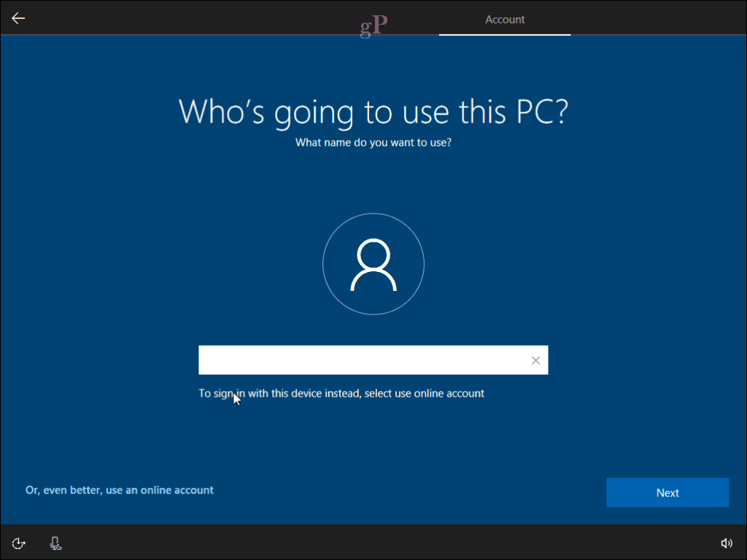The height and width of the screenshot is (560, 747).
Task: Dismiss entered text with the clear button
Action: click(535, 359)
